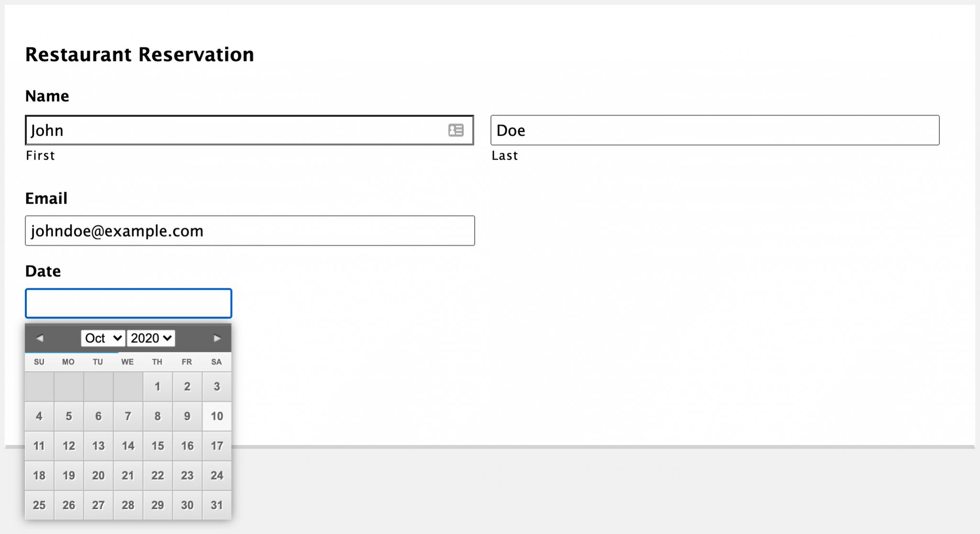Select October 1 in the calendar
980x534 pixels.
pos(157,386)
